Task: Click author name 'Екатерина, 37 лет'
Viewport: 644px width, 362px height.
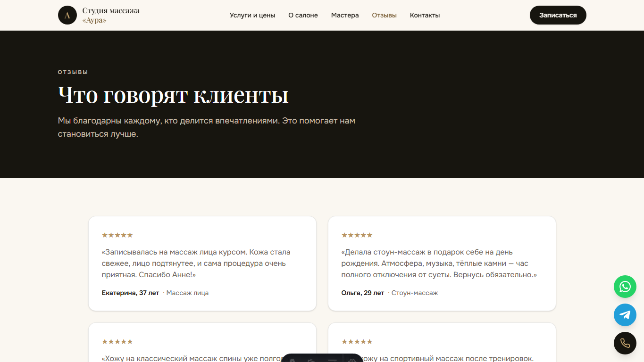Action: click(131, 293)
